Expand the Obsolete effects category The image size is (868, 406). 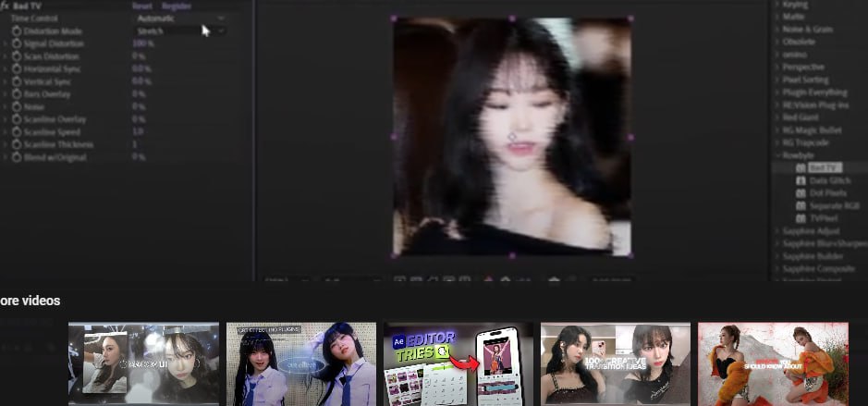777,43
